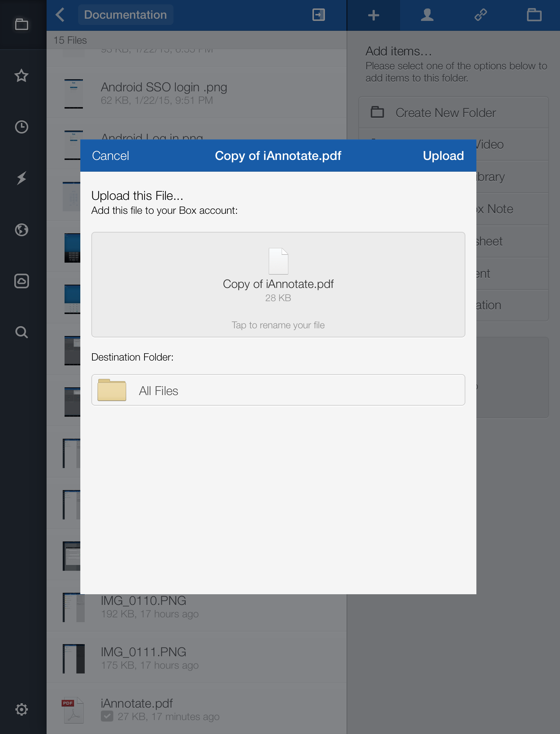
Task: Tap Upload in the dialog header
Action: [443, 156]
